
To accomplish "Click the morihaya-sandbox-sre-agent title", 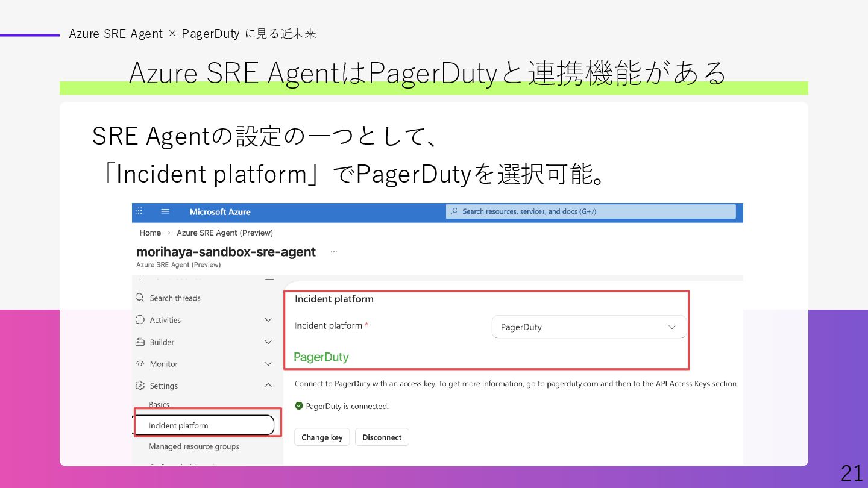I will click(x=226, y=252).
